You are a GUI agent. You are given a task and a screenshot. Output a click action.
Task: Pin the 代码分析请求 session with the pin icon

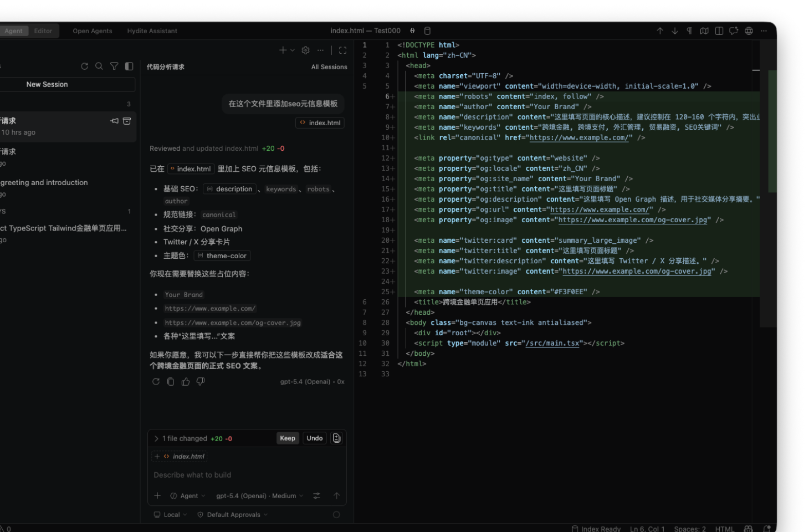coord(114,121)
